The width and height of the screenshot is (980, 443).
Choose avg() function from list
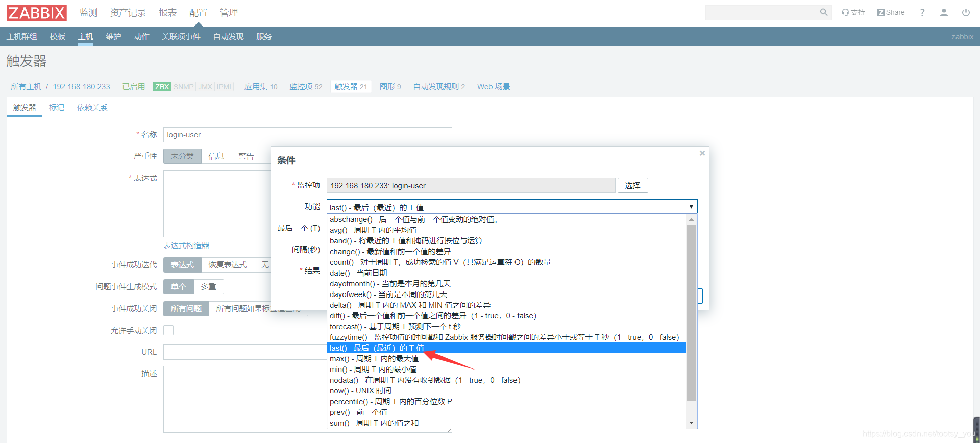click(x=506, y=230)
